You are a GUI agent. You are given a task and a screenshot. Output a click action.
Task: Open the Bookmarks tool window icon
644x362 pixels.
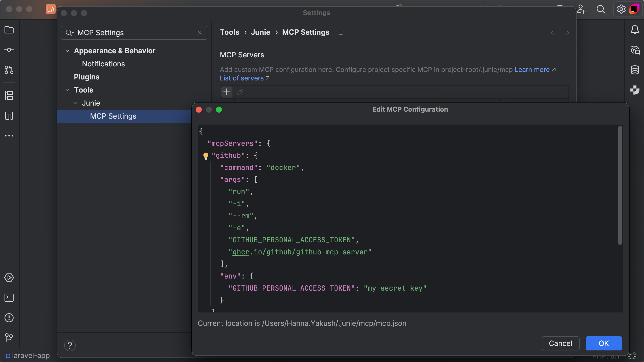point(9,116)
